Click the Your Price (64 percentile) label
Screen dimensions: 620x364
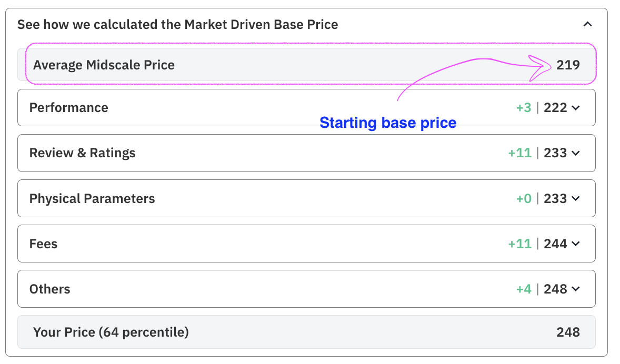tap(111, 332)
